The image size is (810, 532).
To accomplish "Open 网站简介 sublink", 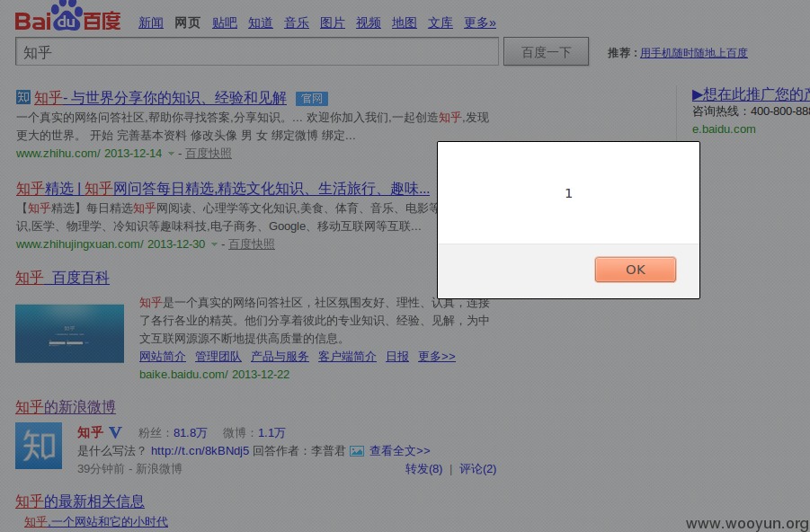I will coord(163,357).
